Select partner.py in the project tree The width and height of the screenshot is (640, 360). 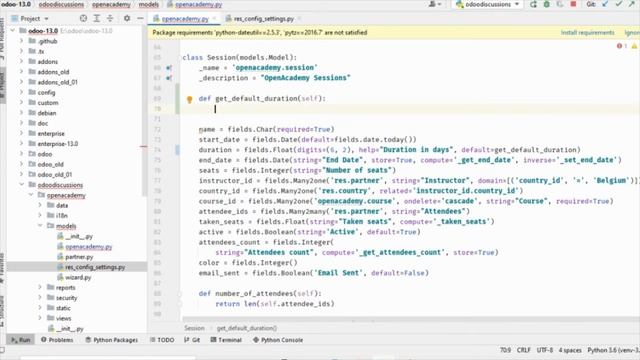click(x=79, y=257)
